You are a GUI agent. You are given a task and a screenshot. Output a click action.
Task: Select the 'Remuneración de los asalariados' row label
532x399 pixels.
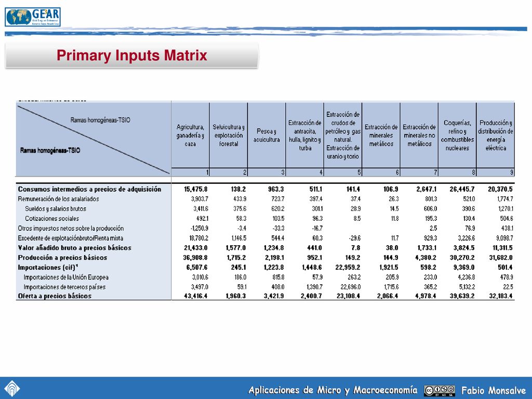click(x=58, y=199)
